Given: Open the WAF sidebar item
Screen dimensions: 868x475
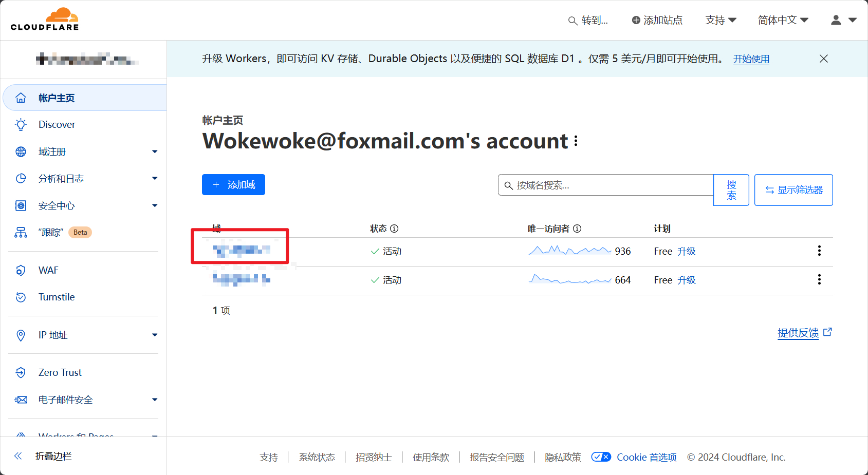Looking at the screenshot, I should (x=48, y=271).
